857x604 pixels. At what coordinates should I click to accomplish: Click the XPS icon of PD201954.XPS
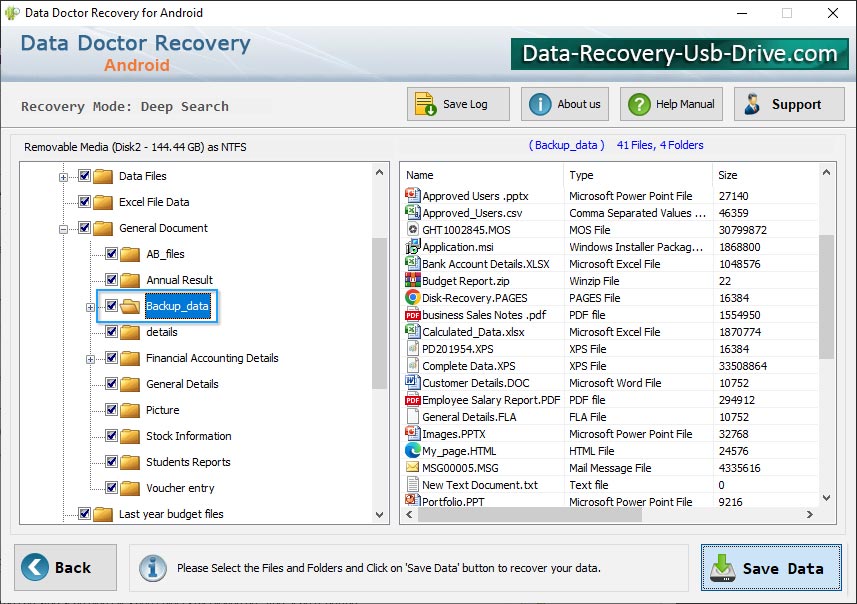coord(412,348)
